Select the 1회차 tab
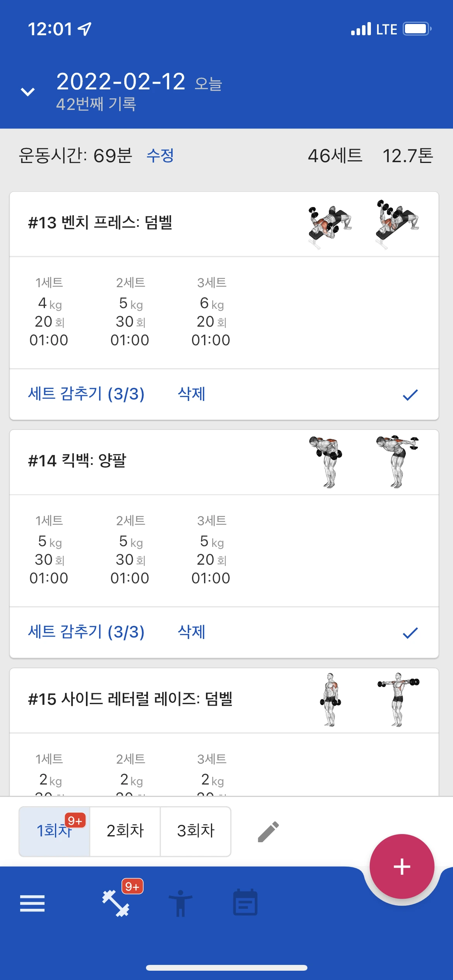This screenshot has height=980, width=453. pyautogui.click(x=55, y=831)
